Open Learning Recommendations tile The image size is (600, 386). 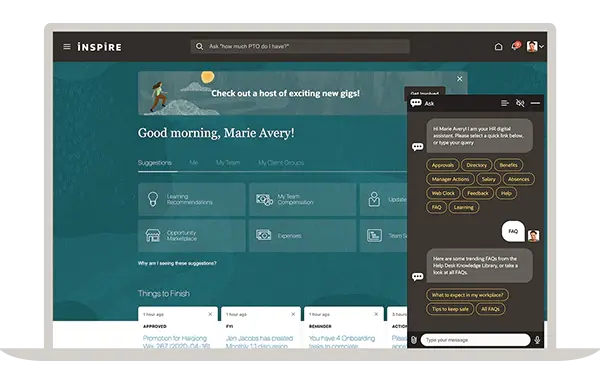[192, 199]
